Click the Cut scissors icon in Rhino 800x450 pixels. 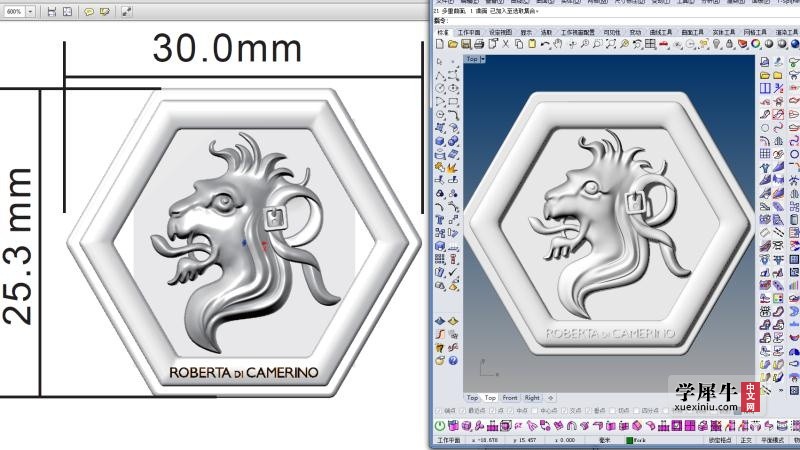tap(506, 44)
